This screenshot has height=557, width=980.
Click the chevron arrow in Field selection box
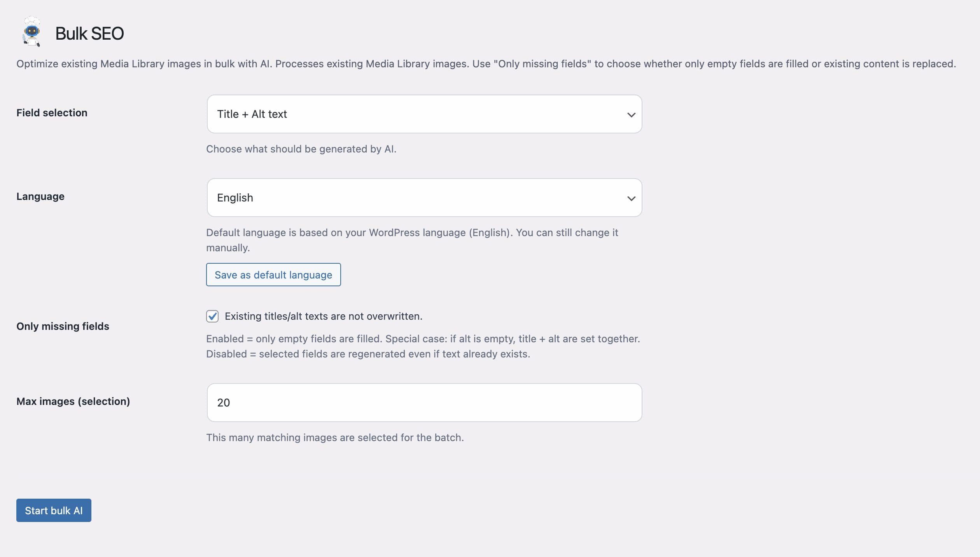(x=631, y=115)
